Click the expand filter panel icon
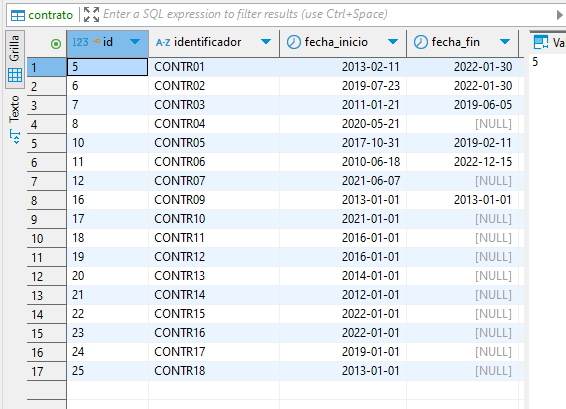 (x=91, y=15)
